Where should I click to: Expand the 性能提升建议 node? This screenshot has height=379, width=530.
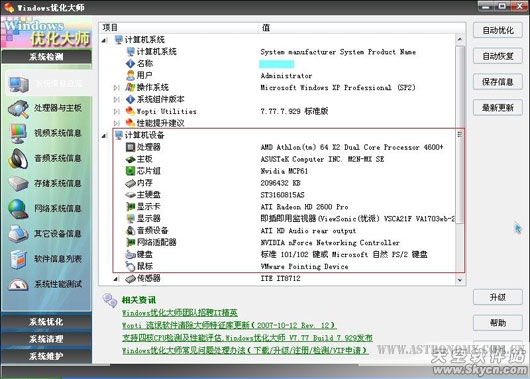116,123
